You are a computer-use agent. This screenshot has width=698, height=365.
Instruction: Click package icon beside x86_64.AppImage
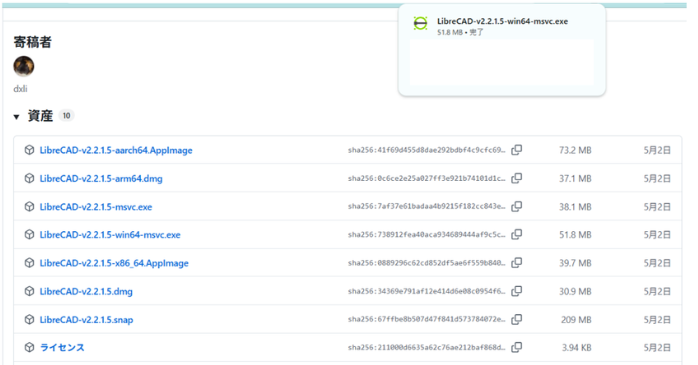click(x=29, y=263)
